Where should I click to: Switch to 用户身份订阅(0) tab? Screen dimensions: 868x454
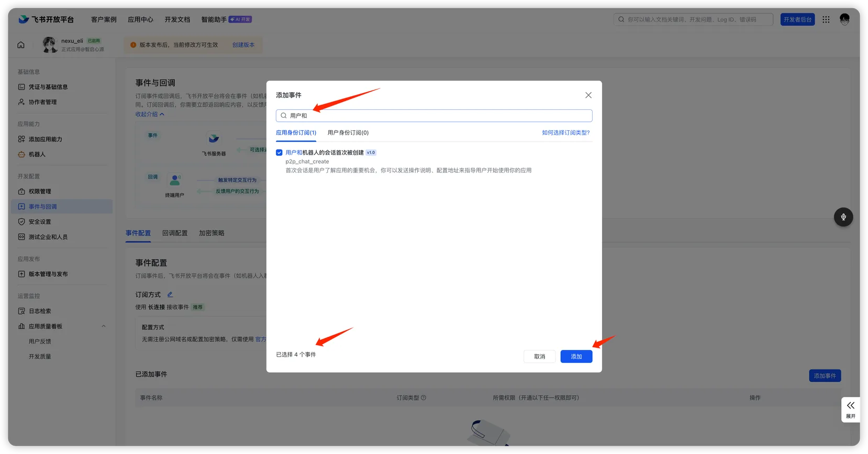point(348,133)
